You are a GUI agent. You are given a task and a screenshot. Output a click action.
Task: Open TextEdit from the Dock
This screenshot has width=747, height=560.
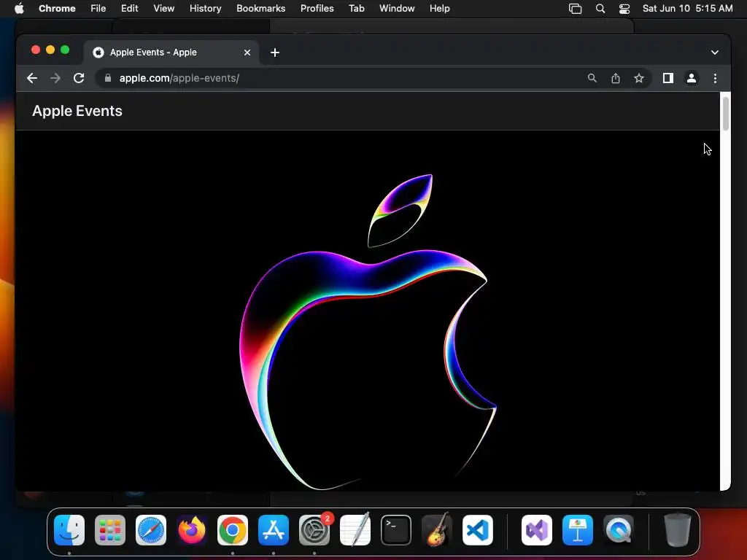pyautogui.click(x=355, y=530)
